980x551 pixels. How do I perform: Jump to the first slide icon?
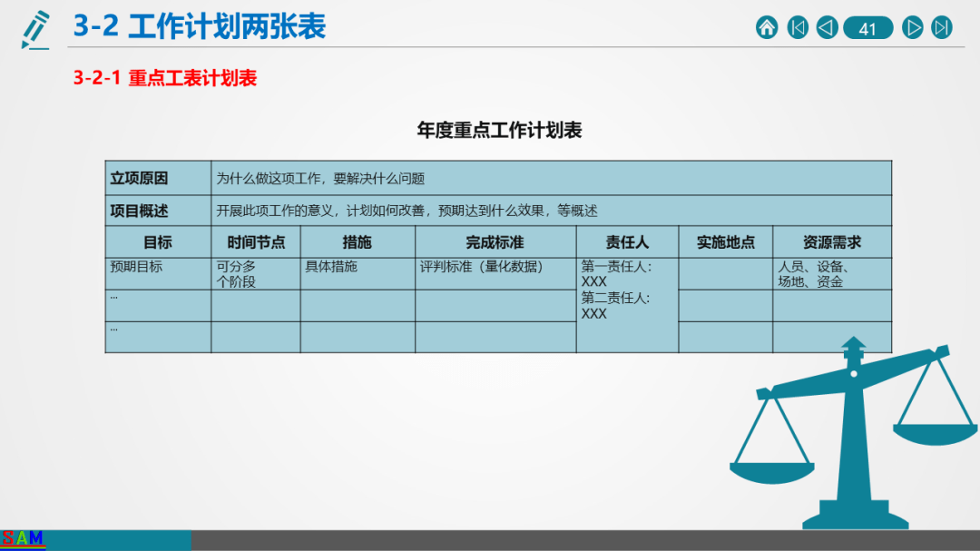(798, 27)
